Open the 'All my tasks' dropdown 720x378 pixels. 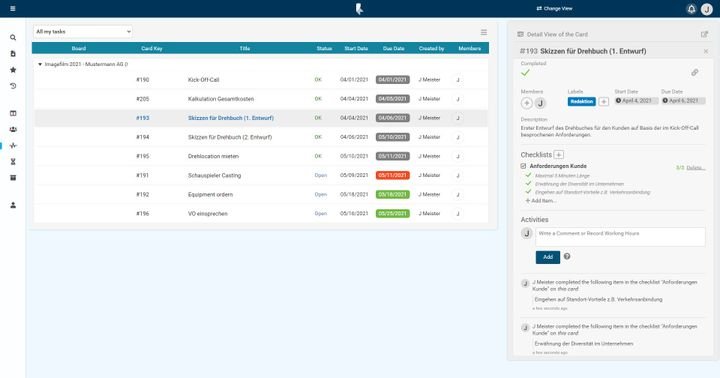click(x=83, y=32)
